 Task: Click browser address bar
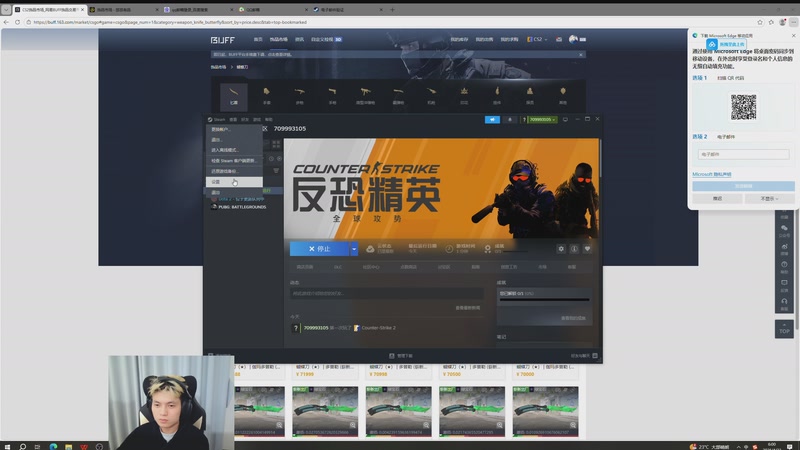[x=388, y=22]
